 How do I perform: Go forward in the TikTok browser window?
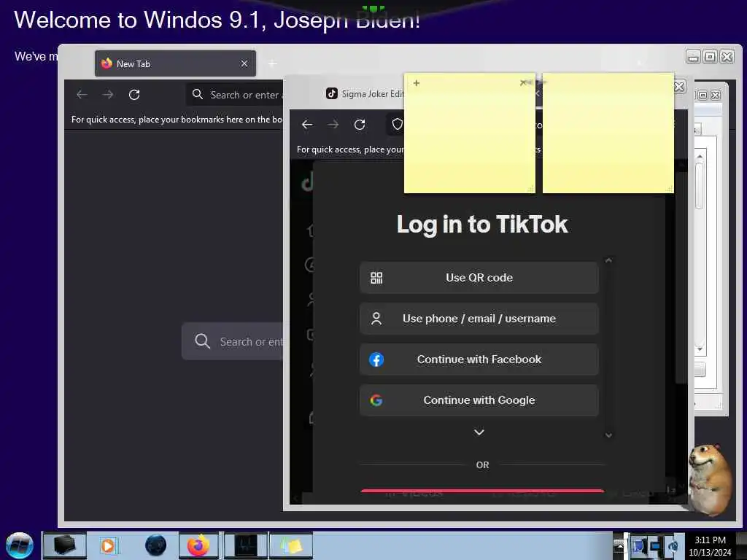(333, 125)
